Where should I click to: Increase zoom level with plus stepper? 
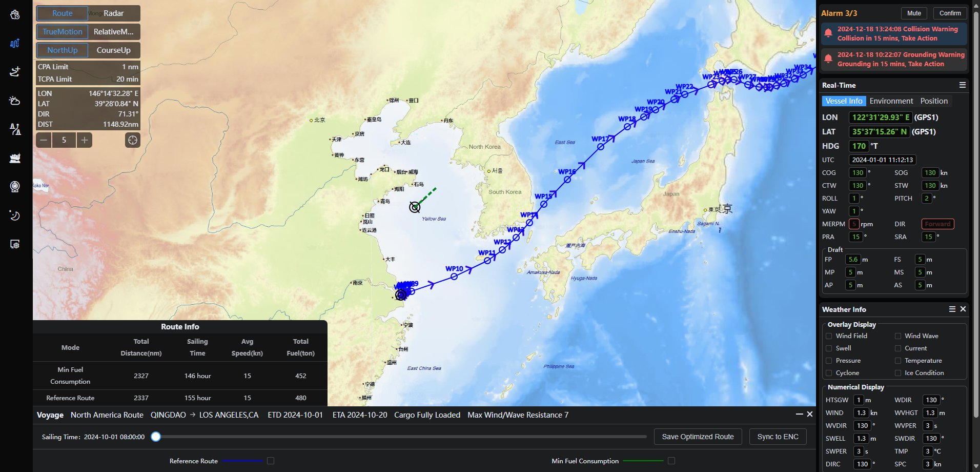[x=85, y=140]
